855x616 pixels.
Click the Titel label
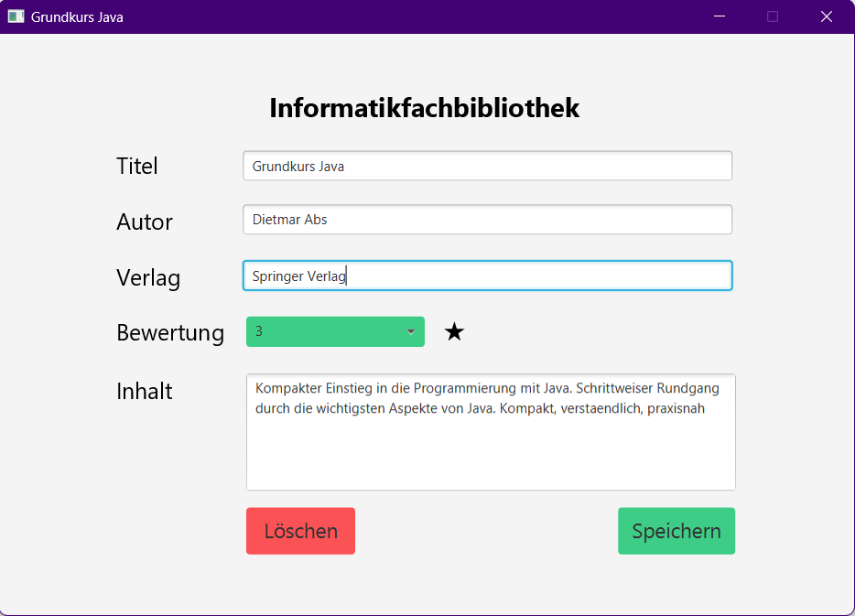coord(137,166)
